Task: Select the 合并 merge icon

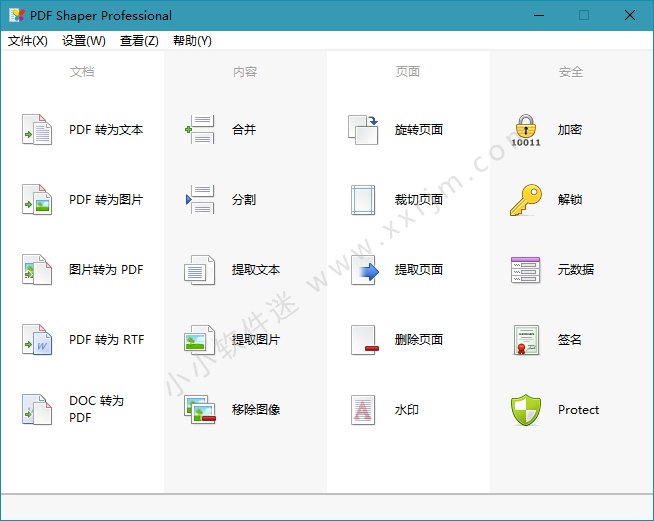Action: [x=200, y=130]
